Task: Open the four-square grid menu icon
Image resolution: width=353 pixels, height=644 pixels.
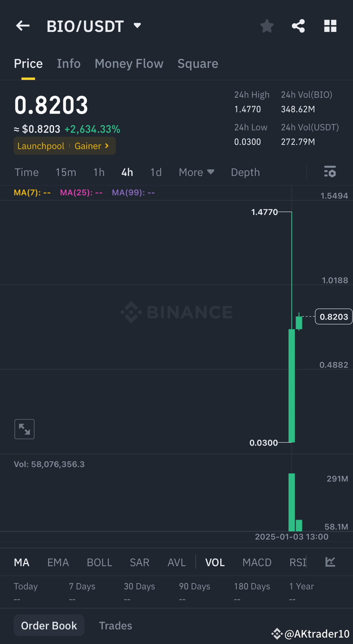Action: point(330,26)
